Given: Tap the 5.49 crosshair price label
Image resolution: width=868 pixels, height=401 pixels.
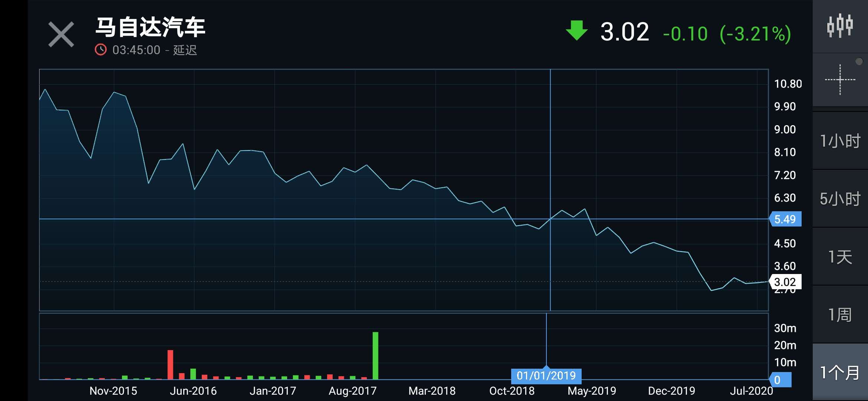Looking at the screenshot, I should click(785, 219).
